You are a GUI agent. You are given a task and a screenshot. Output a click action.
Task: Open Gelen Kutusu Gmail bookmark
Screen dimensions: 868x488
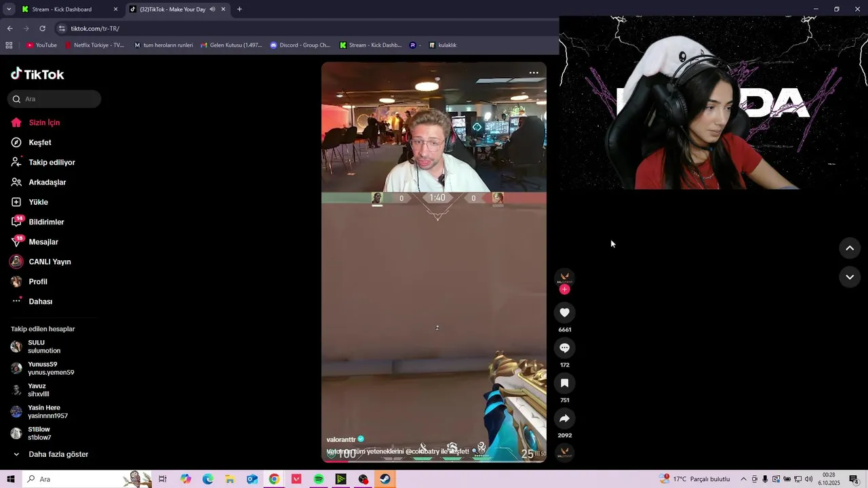231,45
